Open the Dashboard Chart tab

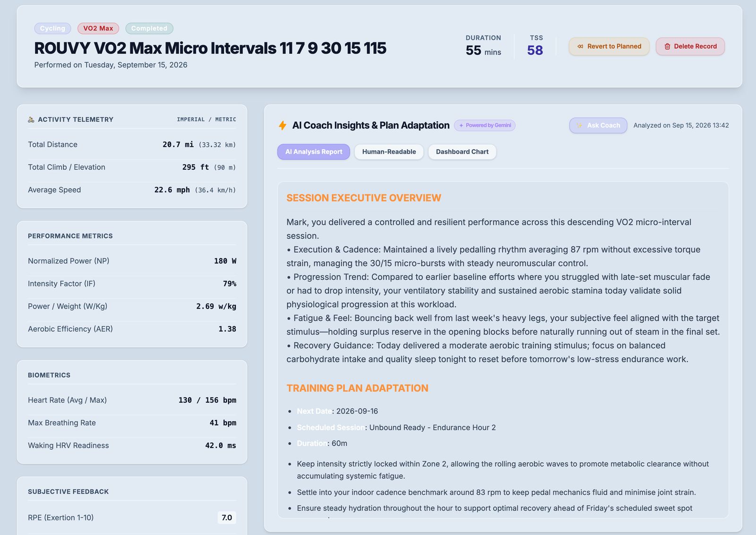point(462,152)
